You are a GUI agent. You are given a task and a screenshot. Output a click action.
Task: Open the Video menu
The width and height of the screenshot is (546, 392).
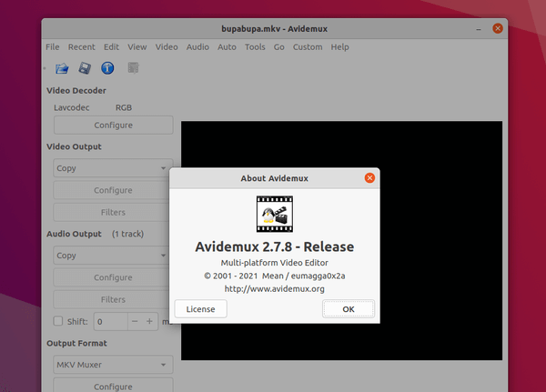tap(167, 47)
